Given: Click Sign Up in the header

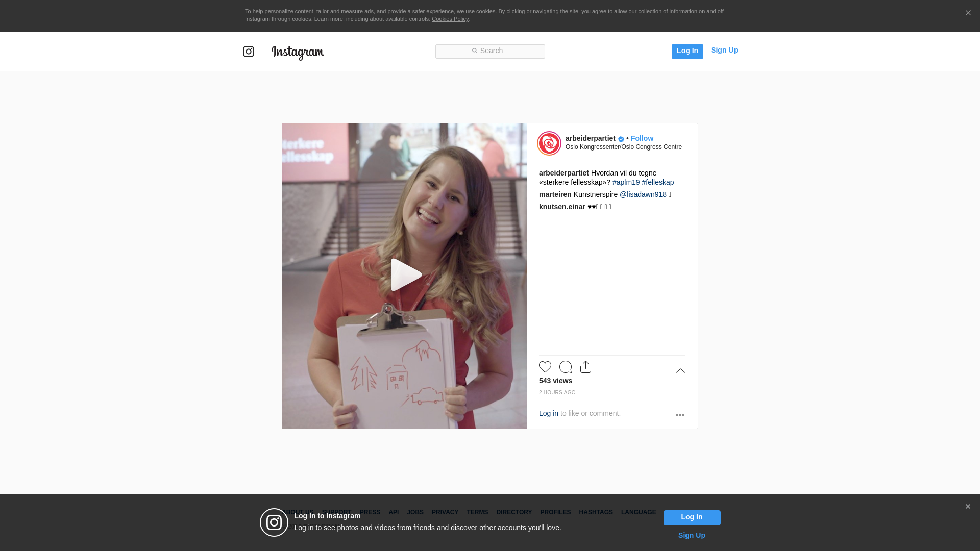Looking at the screenshot, I should [724, 50].
